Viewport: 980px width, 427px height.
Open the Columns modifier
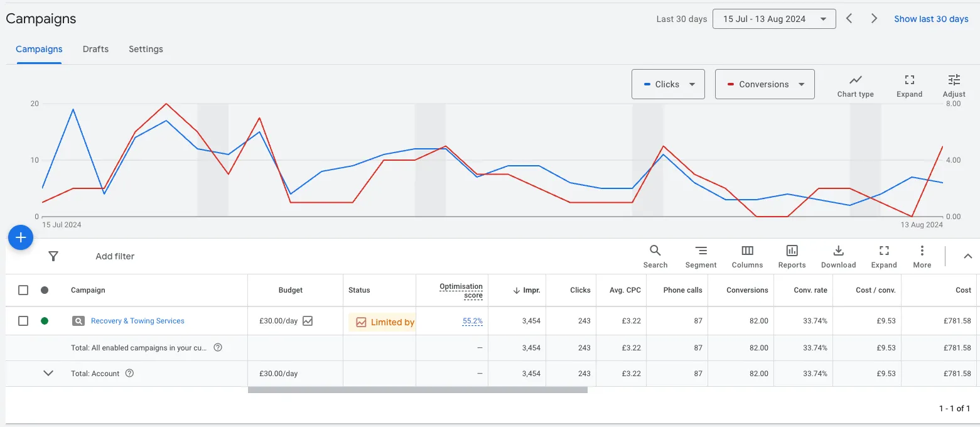[x=747, y=256]
